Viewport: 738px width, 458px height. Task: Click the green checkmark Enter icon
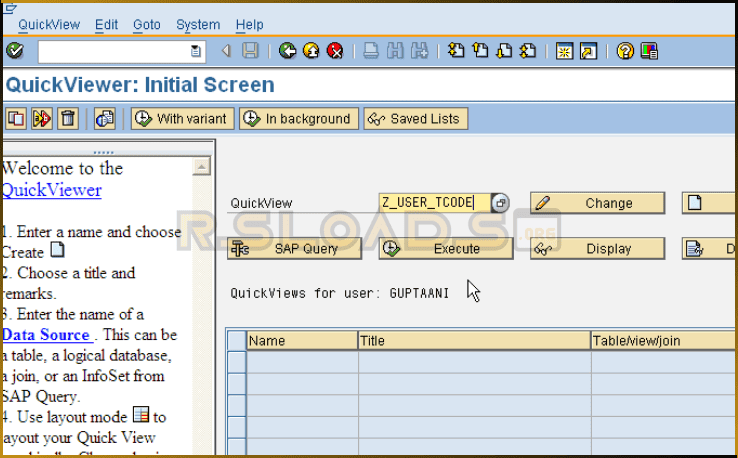[15, 50]
